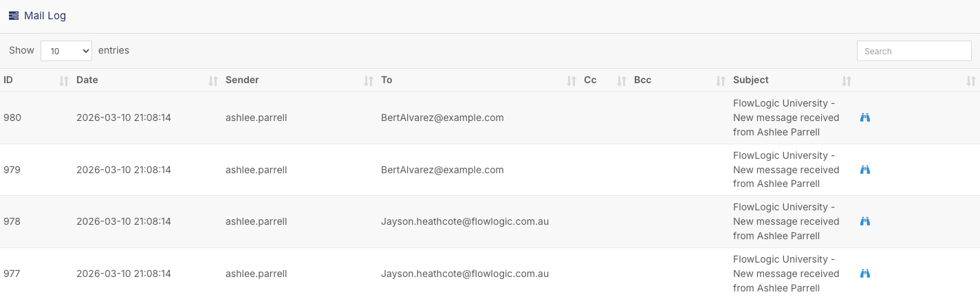Click the subject text of row 980
This screenshot has width=980, height=299.
click(786, 118)
